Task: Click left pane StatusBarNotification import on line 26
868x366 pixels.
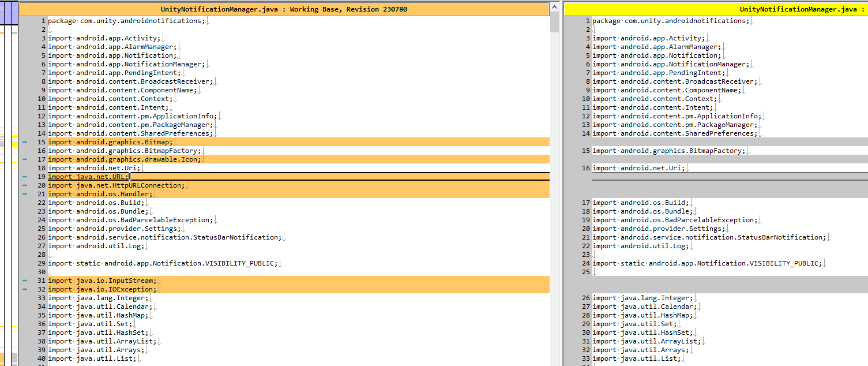Action: point(165,237)
